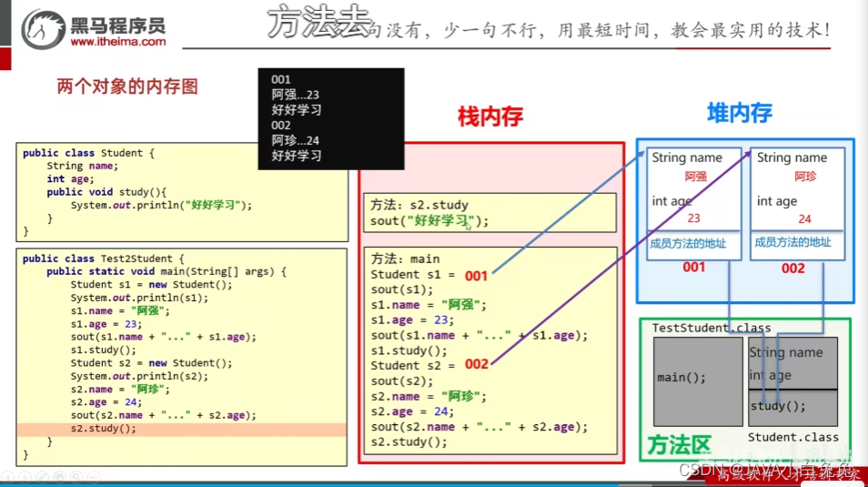The height and width of the screenshot is (487, 868).
Task: Click stack frame title '方法: s2.study'
Action: [419, 205]
